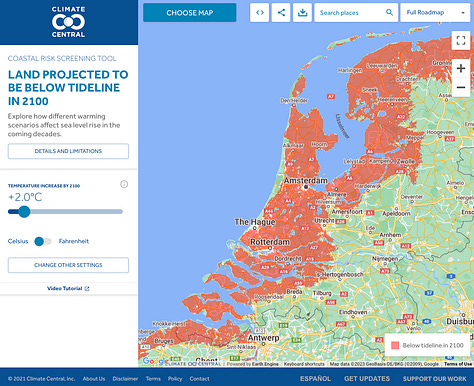This screenshot has height=386, width=474.
Task: Open the Disclaimer footer link
Action: (125, 379)
